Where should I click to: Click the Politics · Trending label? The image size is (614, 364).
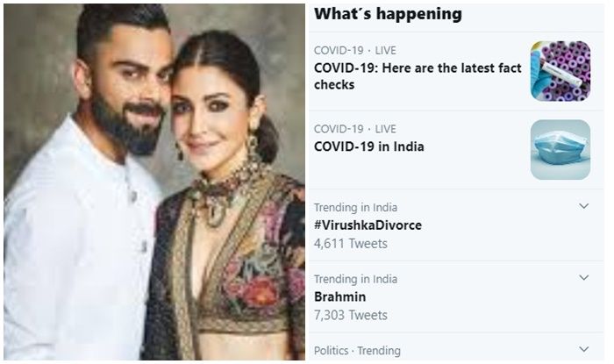[357, 351]
